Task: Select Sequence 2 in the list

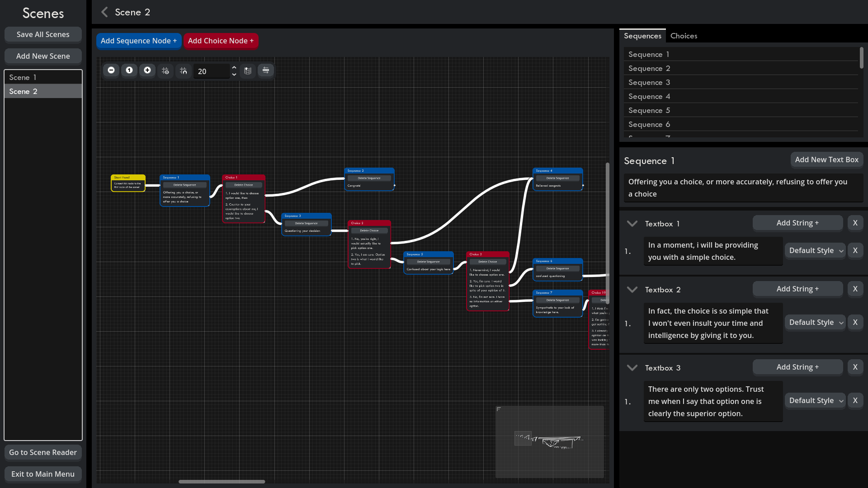Action: 741,68
